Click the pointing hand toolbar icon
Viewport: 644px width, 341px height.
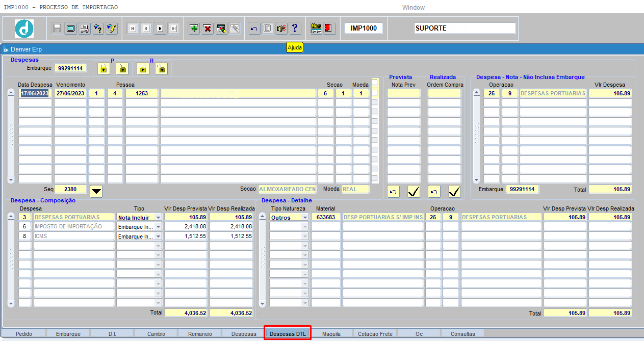281,28
